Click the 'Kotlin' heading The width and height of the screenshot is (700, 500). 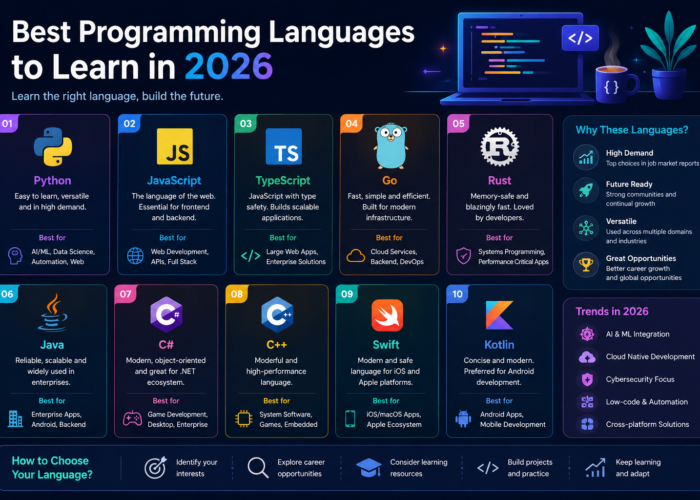(499, 345)
